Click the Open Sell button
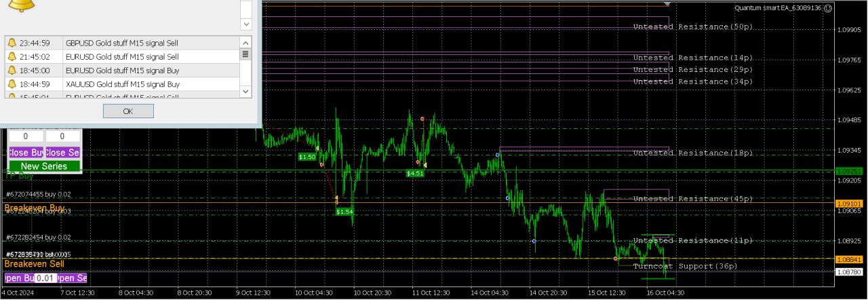 click(72, 278)
